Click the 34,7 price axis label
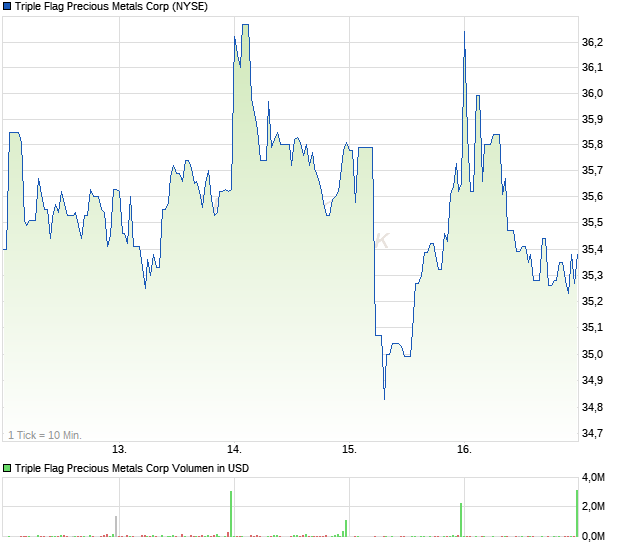The height and width of the screenshot is (546, 620). coord(592,434)
